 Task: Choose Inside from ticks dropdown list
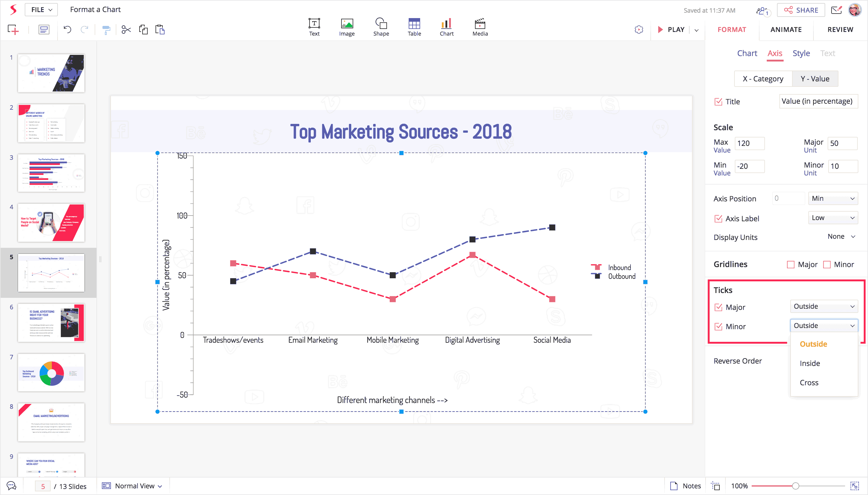810,363
